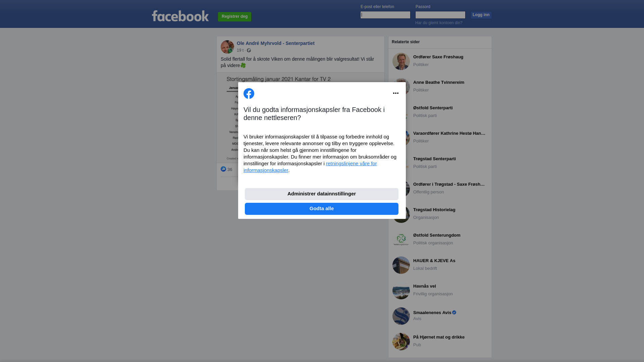Click the Facebook logo in header

[x=180, y=16]
